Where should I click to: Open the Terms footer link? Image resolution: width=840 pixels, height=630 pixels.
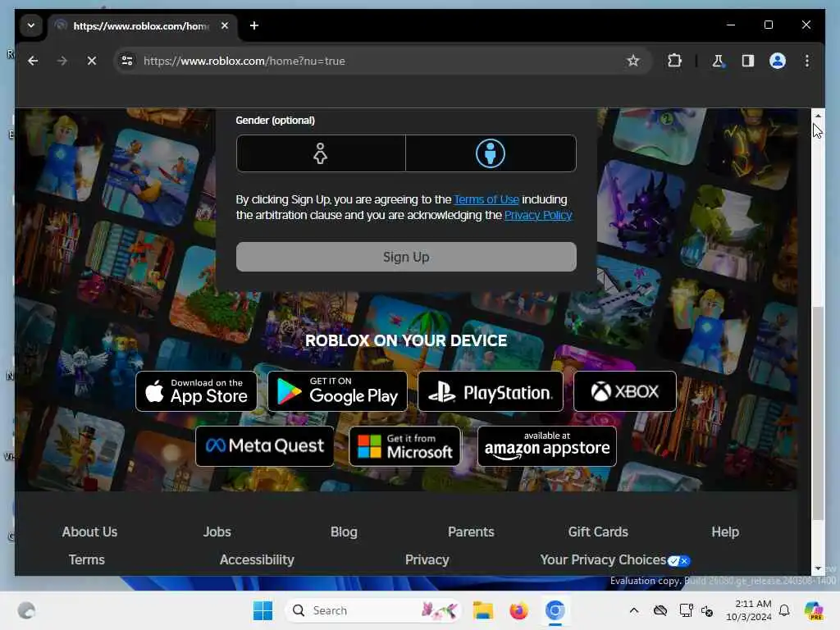coord(87,559)
